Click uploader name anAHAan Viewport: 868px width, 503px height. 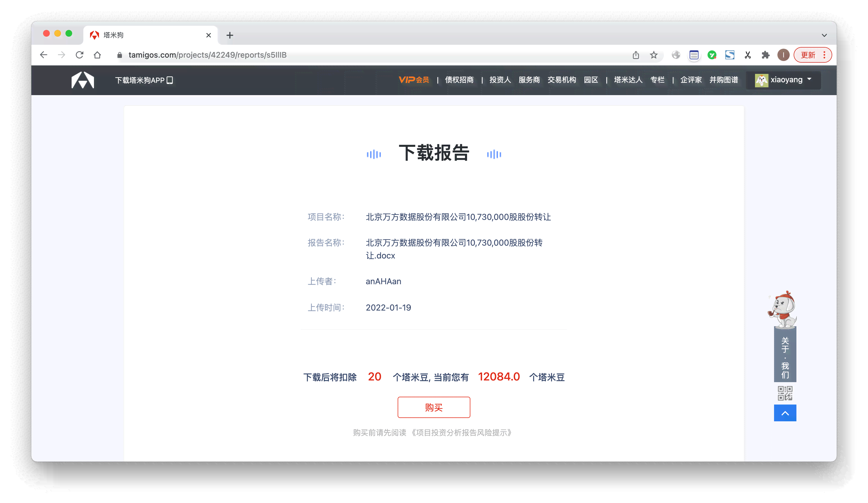383,281
